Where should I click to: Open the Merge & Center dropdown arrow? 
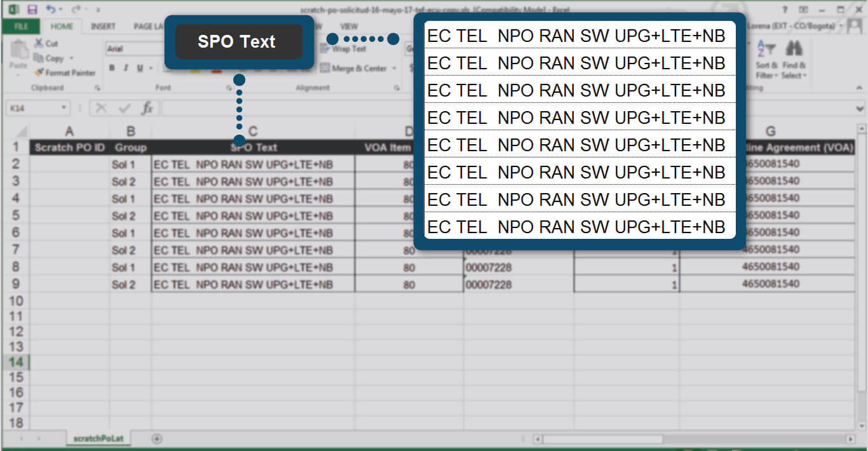tap(395, 69)
